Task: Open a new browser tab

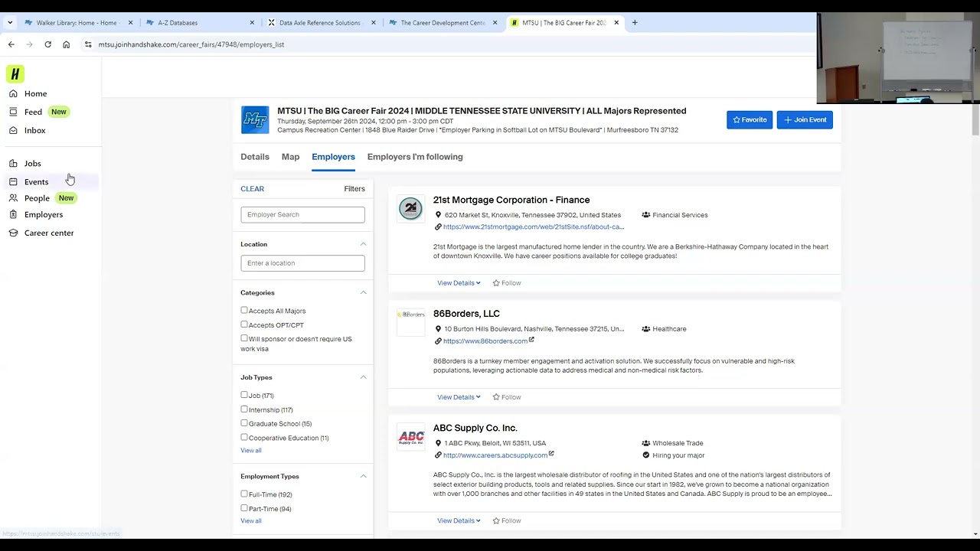Action: tap(635, 23)
